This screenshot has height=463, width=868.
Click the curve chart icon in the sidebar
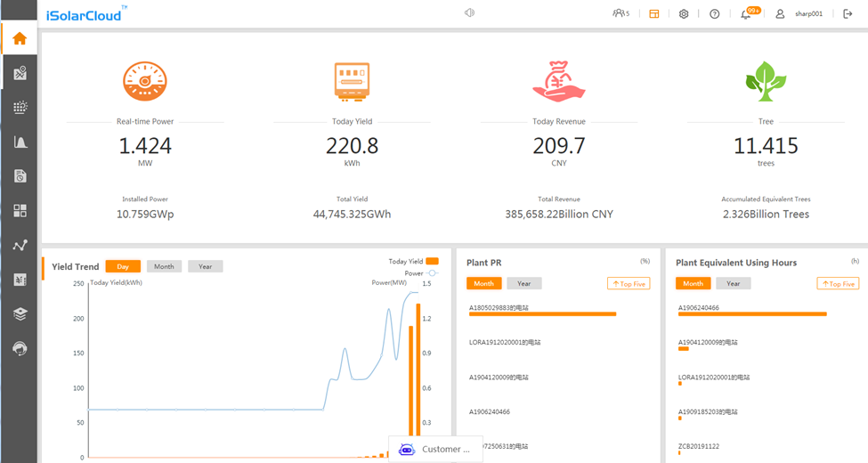pyautogui.click(x=20, y=142)
